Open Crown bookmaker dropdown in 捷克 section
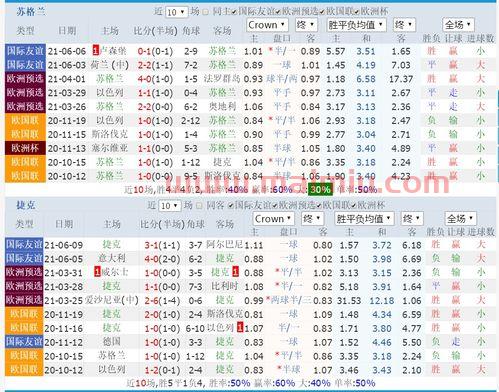The height and width of the screenshot is (392, 499). (273, 219)
